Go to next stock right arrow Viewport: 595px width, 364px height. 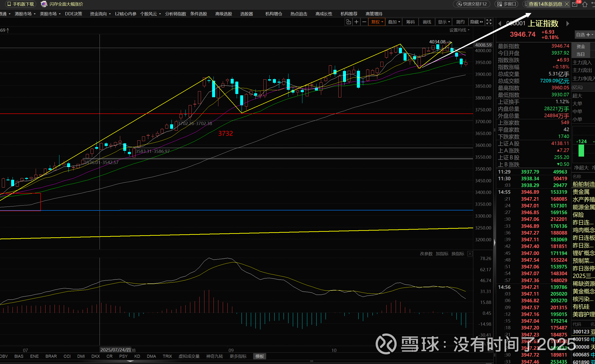[567, 23]
